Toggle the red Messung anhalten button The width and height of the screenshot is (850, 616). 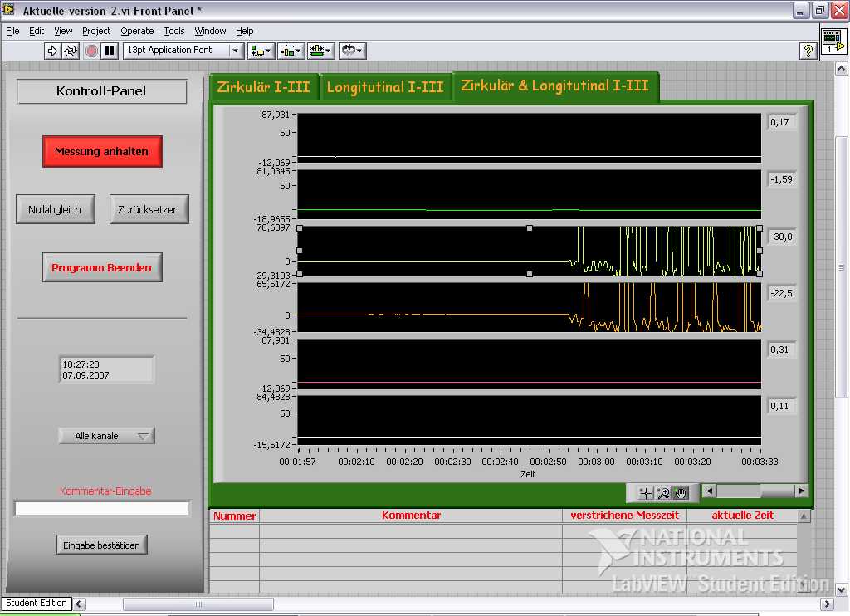(x=102, y=152)
